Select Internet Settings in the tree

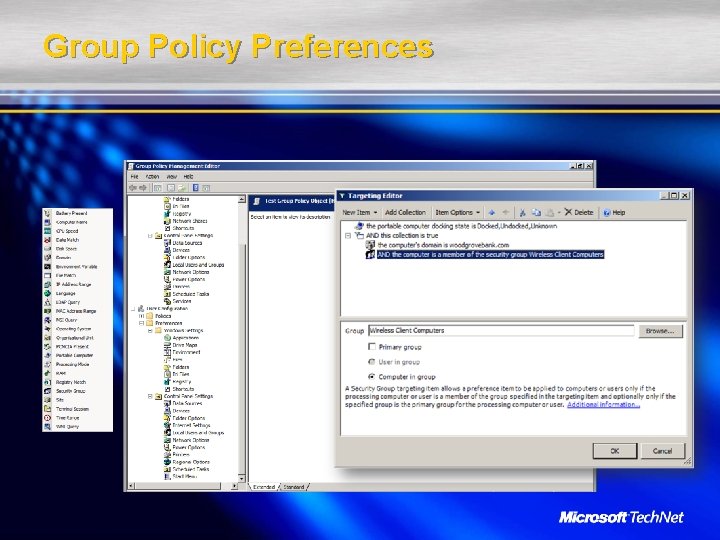coord(187,425)
